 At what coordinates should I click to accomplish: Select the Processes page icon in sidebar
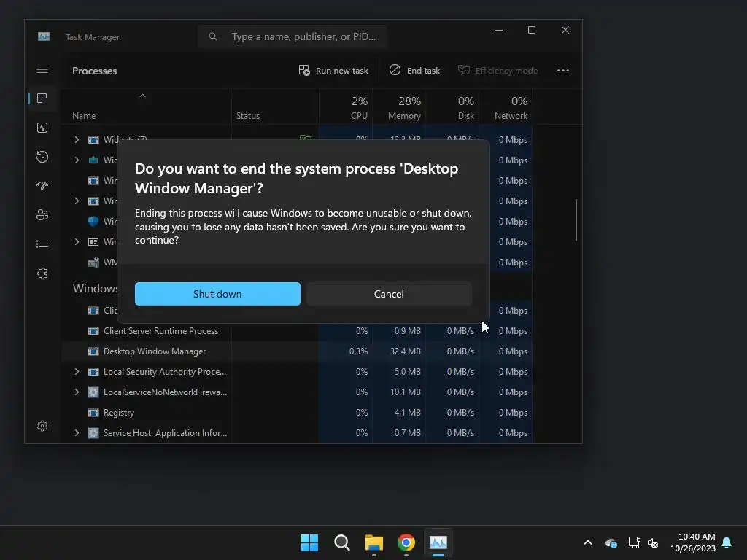click(42, 98)
